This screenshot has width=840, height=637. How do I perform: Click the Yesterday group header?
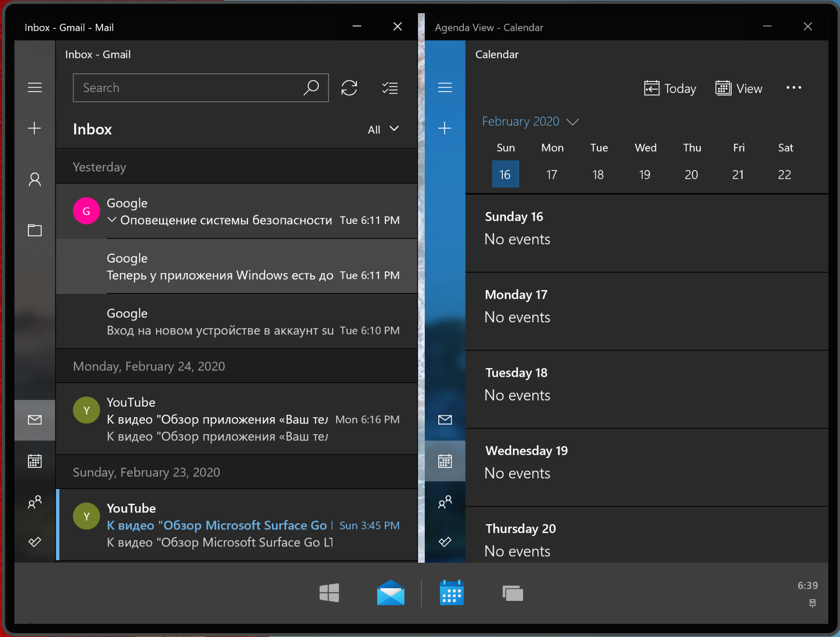[236, 167]
